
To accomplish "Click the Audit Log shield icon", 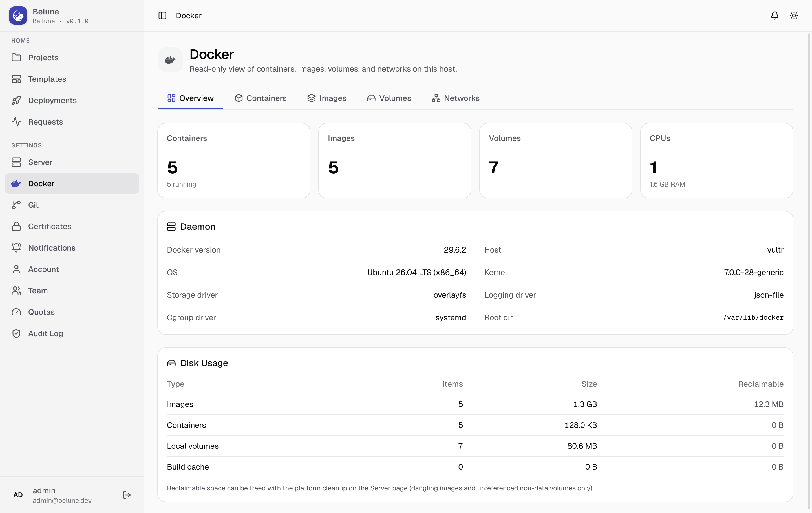I will [x=16, y=333].
